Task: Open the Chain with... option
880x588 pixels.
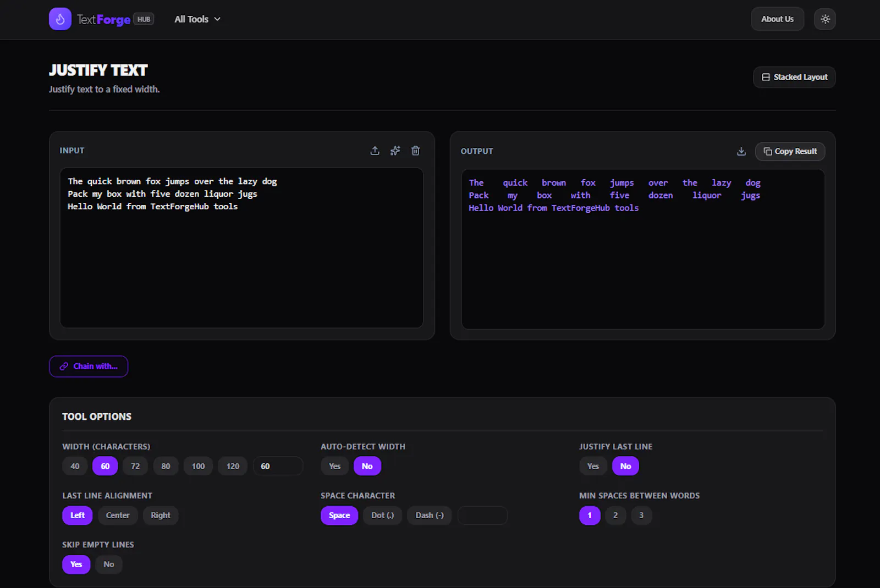Action: (89, 367)
